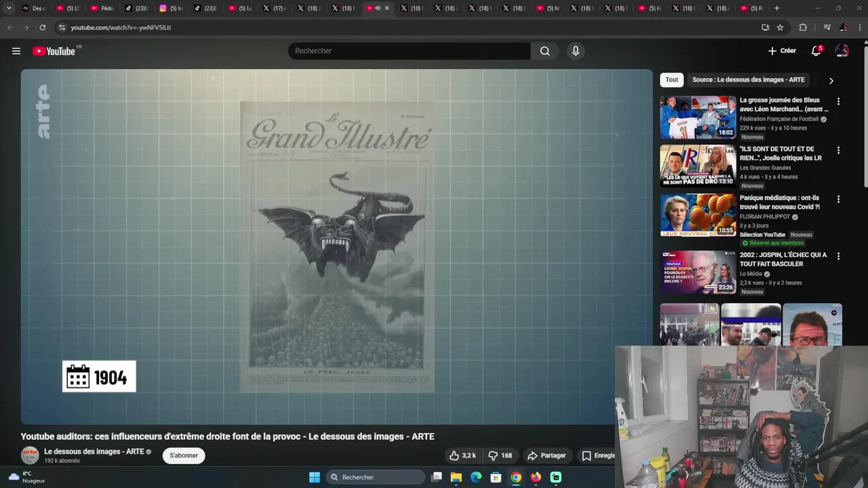Open the YouTube hamburger guide menu
This screenshot has width=868, height=488.
pos(16,51)
